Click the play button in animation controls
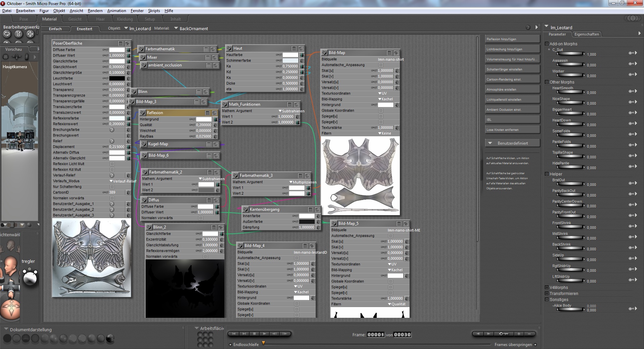The width and height of the screenshot is (644, 349). pyautogui.click(x=265, y=334)
